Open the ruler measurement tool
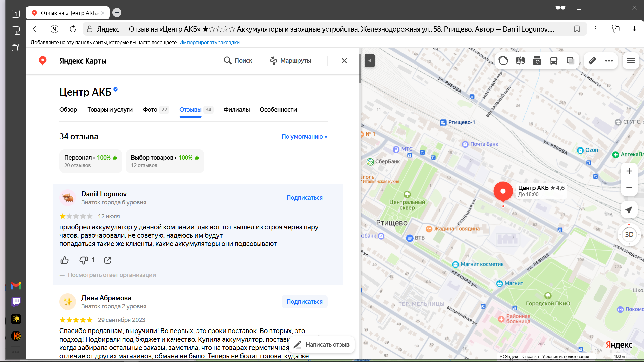The height and width of the screenshot is (362, 644). (x=592, y=61)
